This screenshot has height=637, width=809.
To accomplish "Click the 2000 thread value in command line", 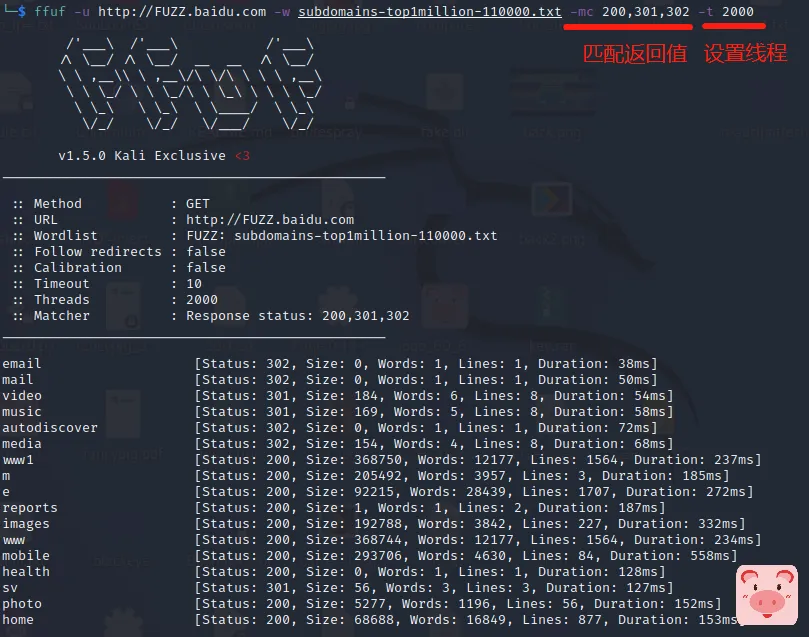I will [738, 11].
